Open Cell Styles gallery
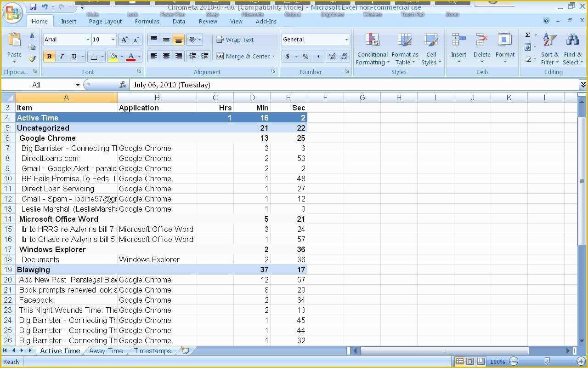The width and height of the screenshot is (588, 368). (431, 49)
